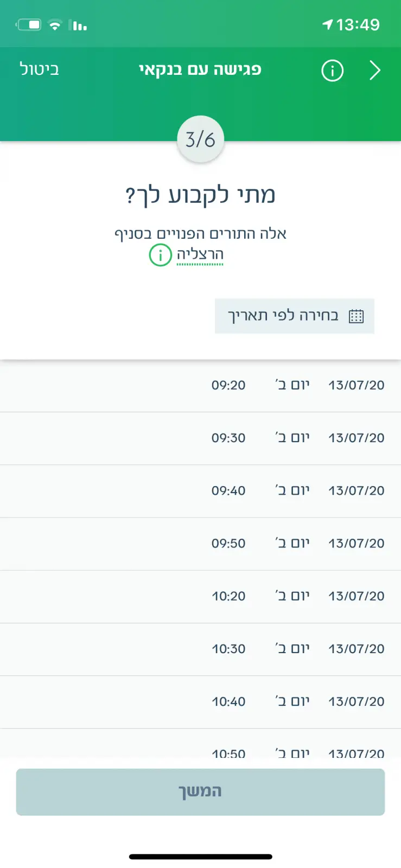The image size is (401, 868).
Task: Pick the 10:40 appointment row
Action: (200, 701)
